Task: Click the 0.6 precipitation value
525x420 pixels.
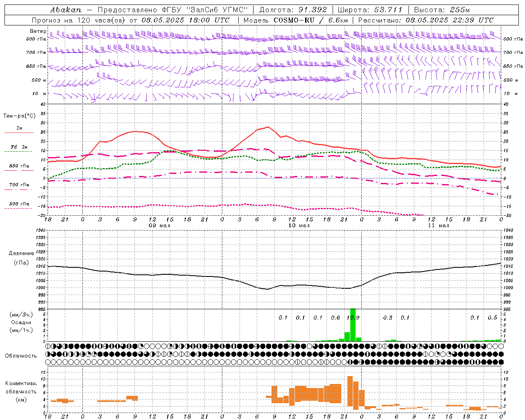Action: point(336,318)
